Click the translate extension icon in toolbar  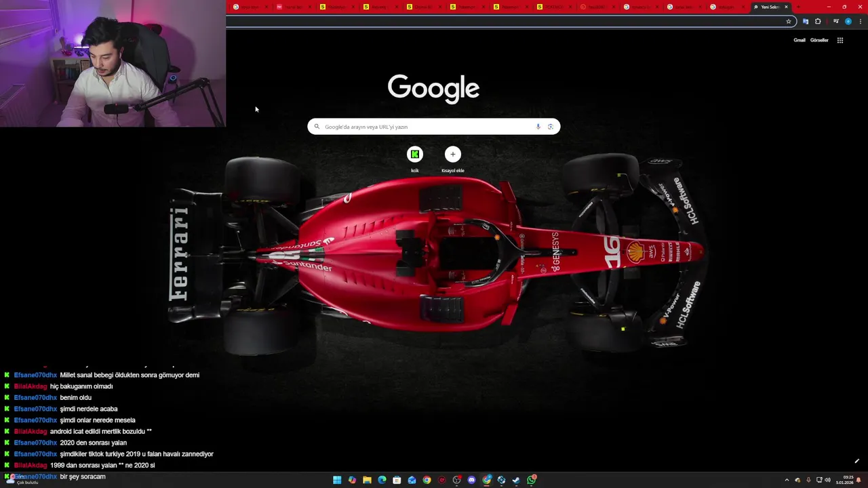coord(806,22)
